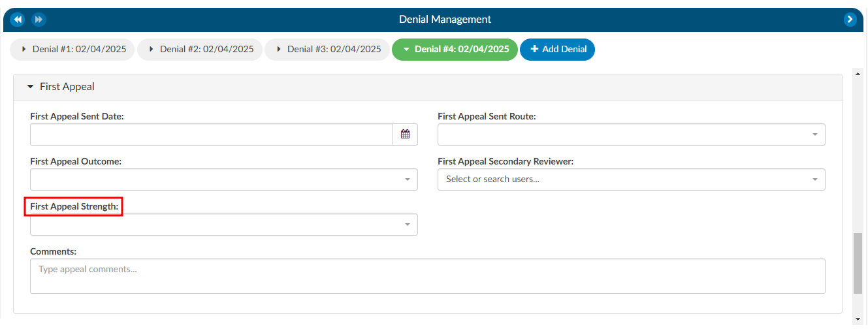Select the active Denial #4 tab
Image resolution: width=868 pixels, height=329 pixels.
click(x=455, y=50)
